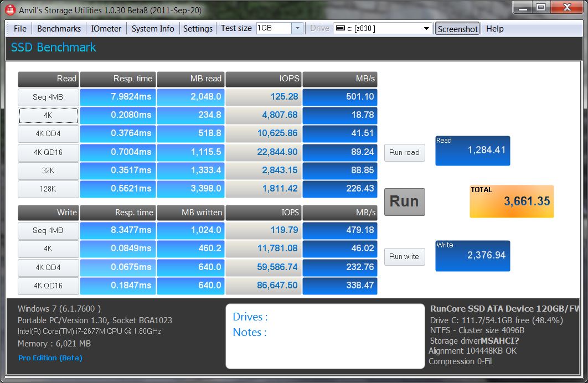Select the write 4K QD4 test button
Viewport: 588px width, 383px height.
click(x=48, y=267)
